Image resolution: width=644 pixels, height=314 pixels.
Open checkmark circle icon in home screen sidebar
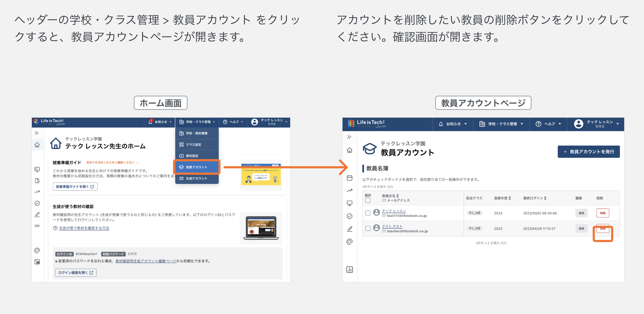click(x=37, y=203)
